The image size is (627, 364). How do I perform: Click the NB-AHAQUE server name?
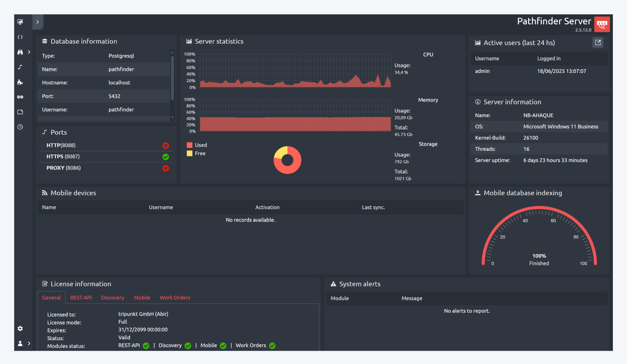point(538,116)
